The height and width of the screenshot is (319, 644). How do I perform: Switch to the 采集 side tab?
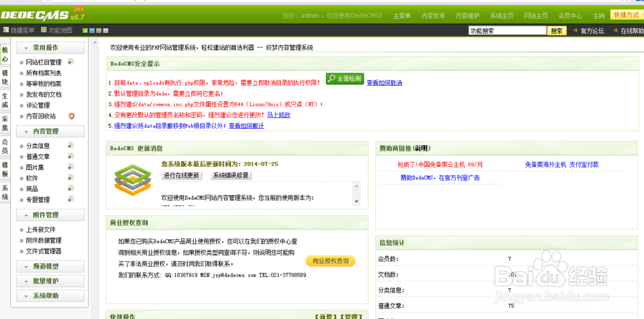tap(5, 123)
